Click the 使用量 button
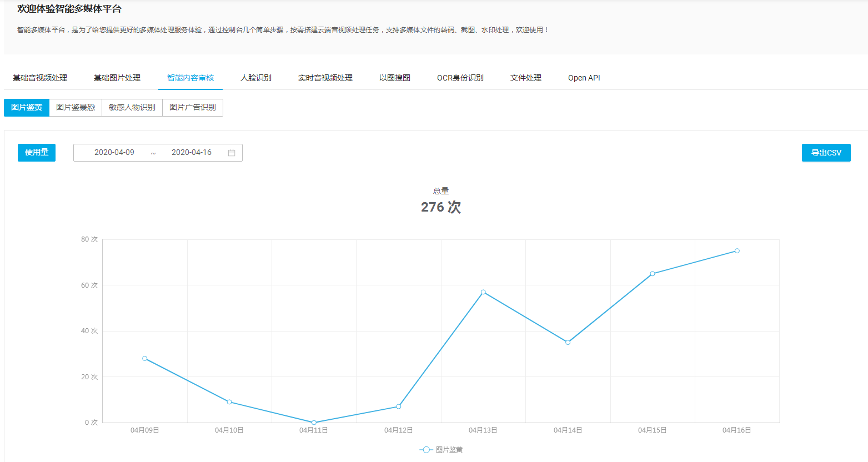 point(37,153)
